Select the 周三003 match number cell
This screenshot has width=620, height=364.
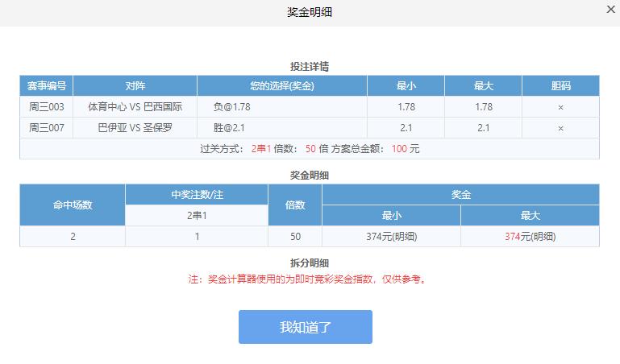coord(46,106)
